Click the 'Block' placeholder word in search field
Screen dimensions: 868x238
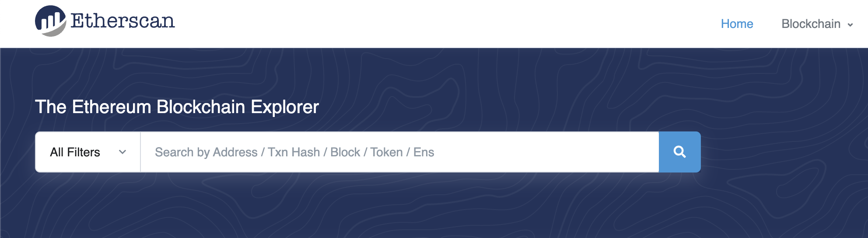[345, 152]
